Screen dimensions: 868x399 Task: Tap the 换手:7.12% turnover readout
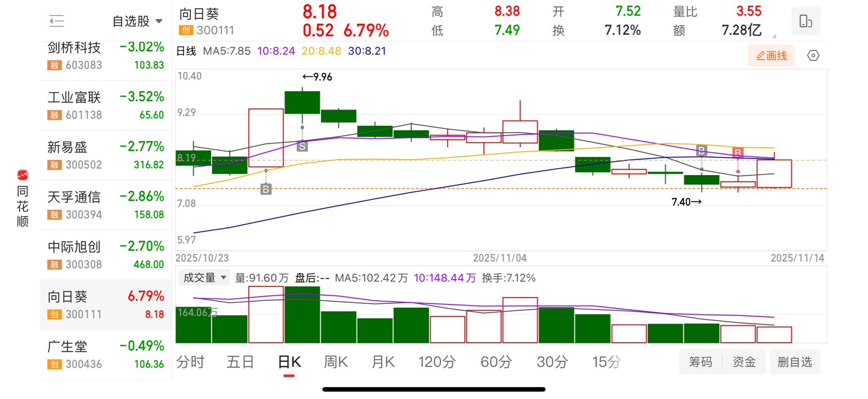tap(509, 278)
